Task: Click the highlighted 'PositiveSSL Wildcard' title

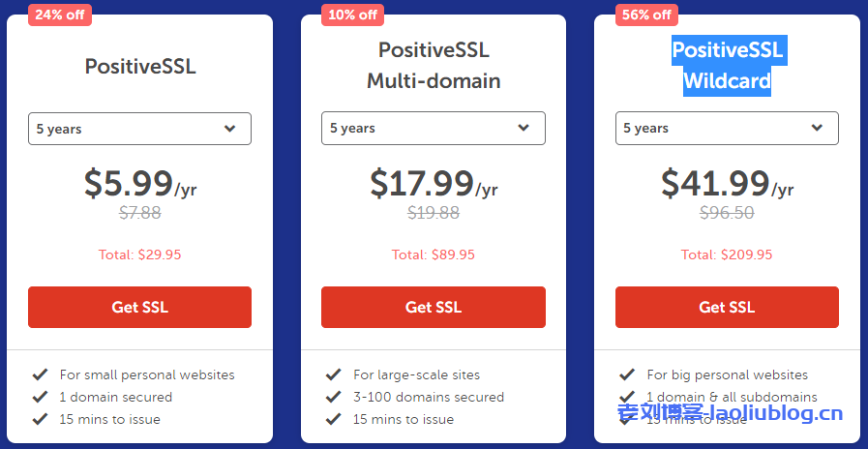Action: click(727, 66)
